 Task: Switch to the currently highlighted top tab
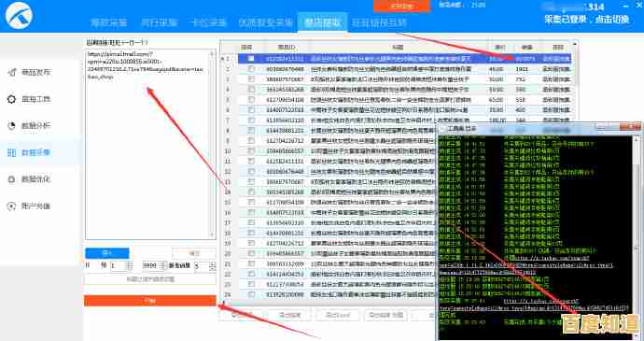point(322,22)
